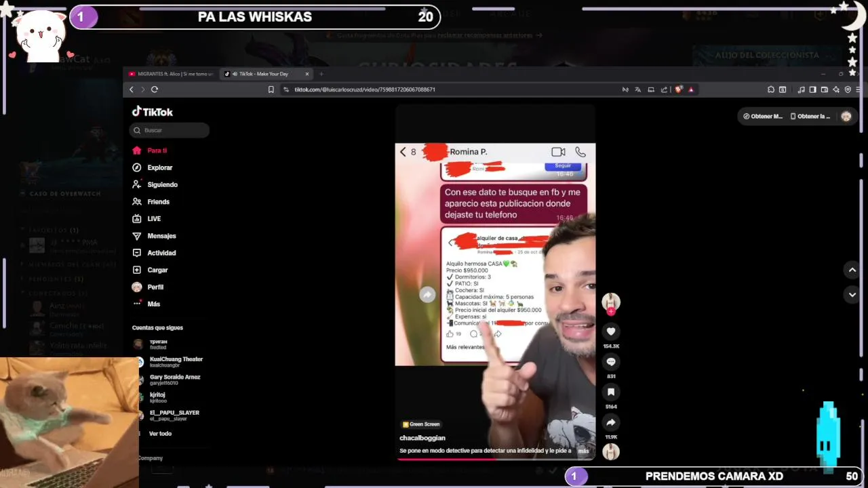Viewport: 868px width, 488px height.
Task: Open Brave Shields lion icon
Action: tap(679, 89)
